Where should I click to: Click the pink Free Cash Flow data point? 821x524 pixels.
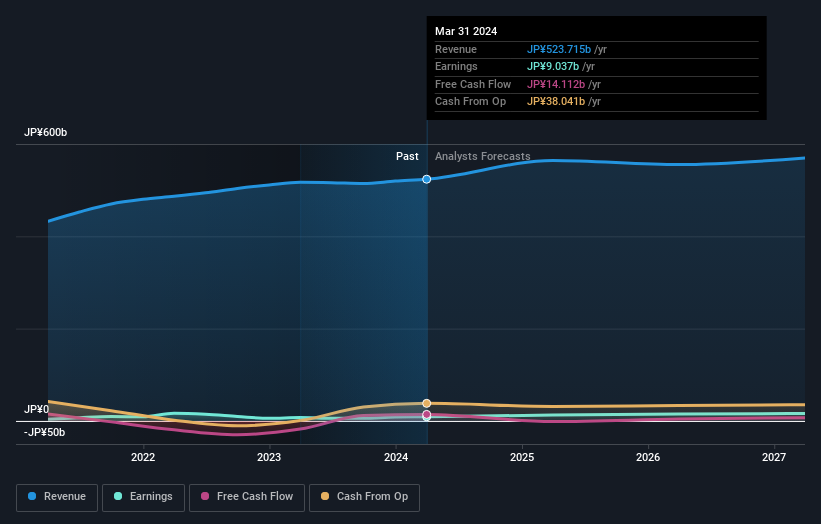[427, 415]
